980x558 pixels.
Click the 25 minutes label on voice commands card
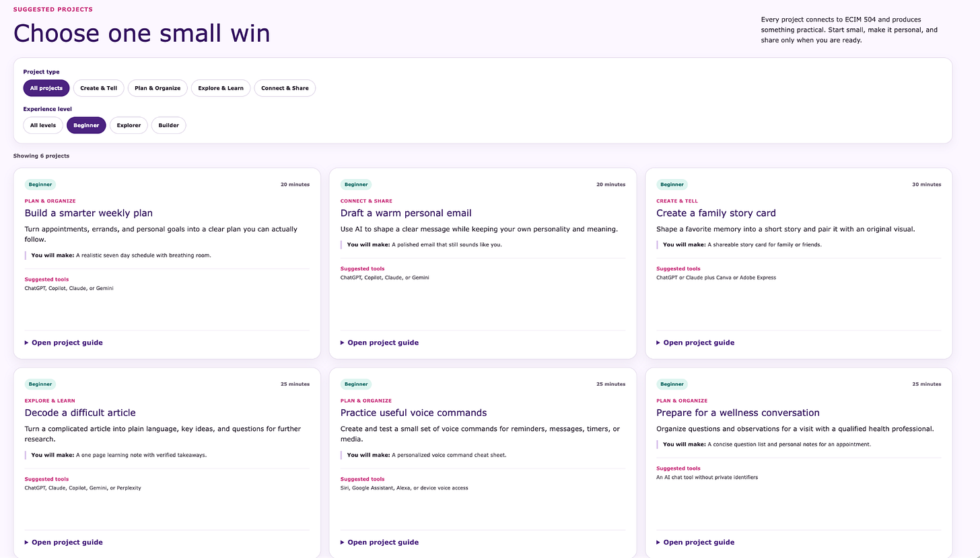[x=610, y=384]
